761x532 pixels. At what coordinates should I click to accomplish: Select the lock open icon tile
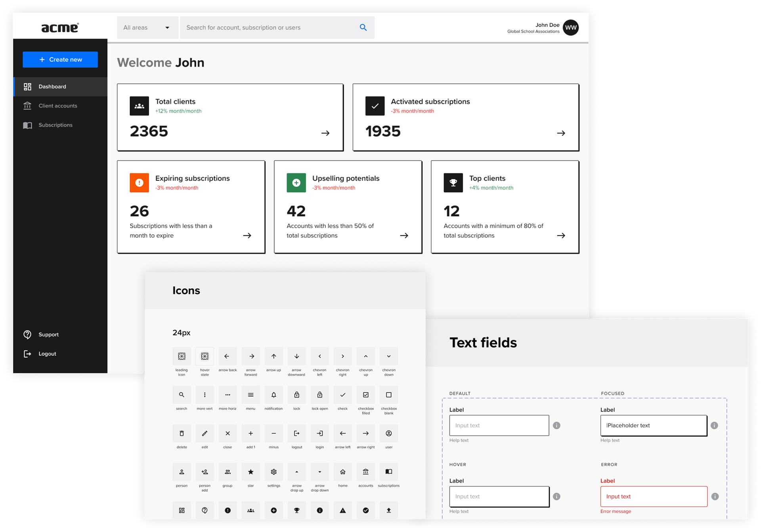[319, 395]
